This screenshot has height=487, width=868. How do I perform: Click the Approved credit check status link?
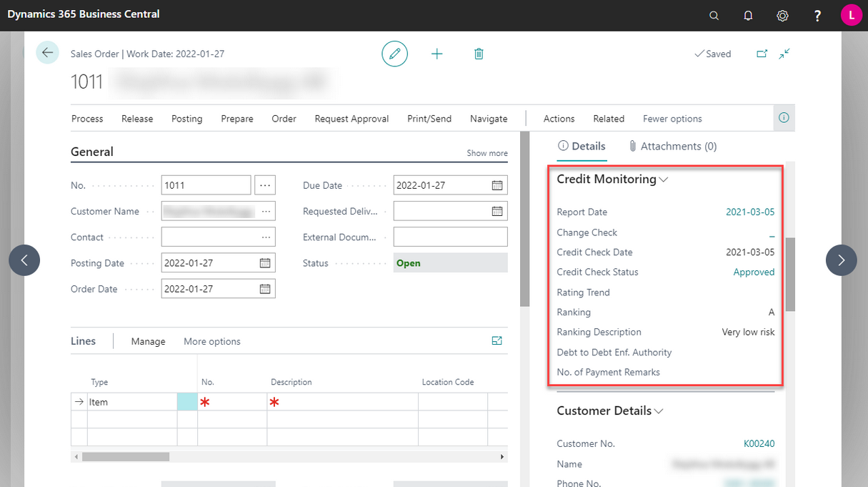[754, 272]
